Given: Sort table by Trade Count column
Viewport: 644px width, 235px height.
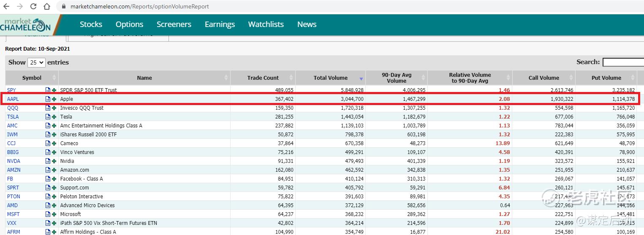Looking at the screenshot, I should point(263,78).
